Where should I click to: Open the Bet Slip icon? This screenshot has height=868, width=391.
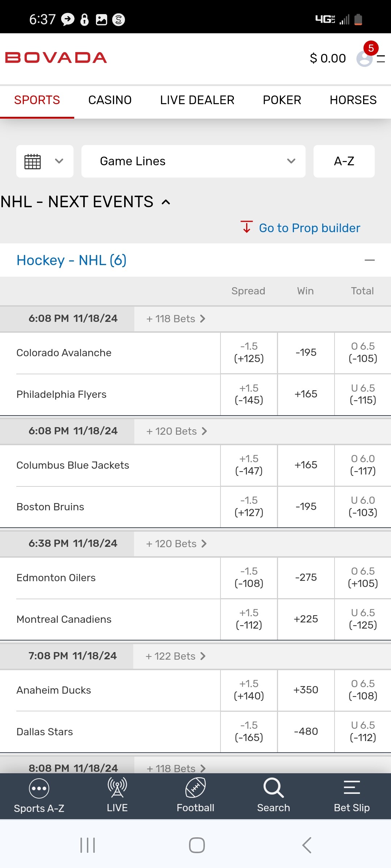pyautogui.click(x=352, y=788)
